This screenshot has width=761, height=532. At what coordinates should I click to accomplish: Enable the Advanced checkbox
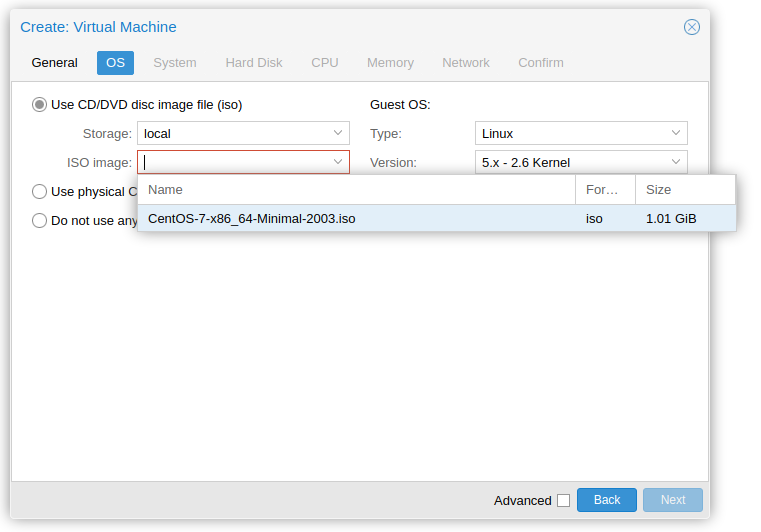click(x=563, y=500)
